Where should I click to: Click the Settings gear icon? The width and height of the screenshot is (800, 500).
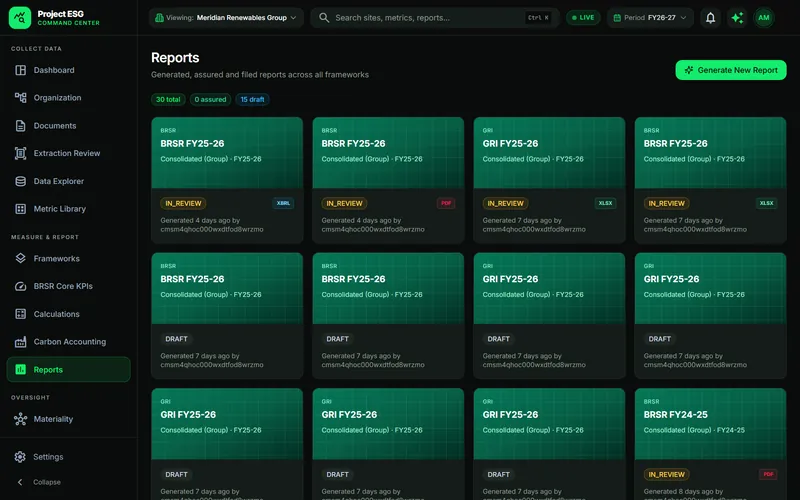pyautogui.click(x=20, y=457)
